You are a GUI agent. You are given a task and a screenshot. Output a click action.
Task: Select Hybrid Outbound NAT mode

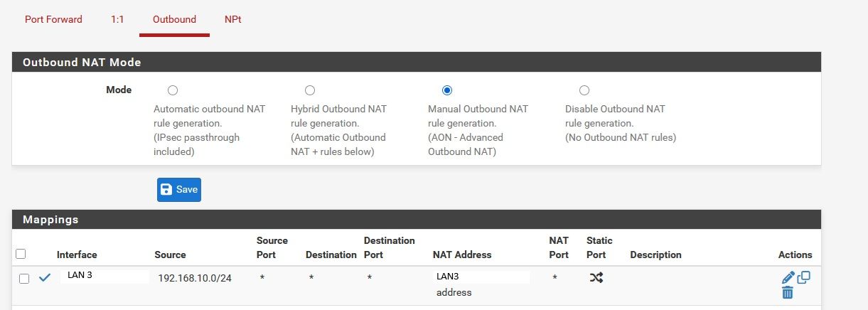(310, 90)
